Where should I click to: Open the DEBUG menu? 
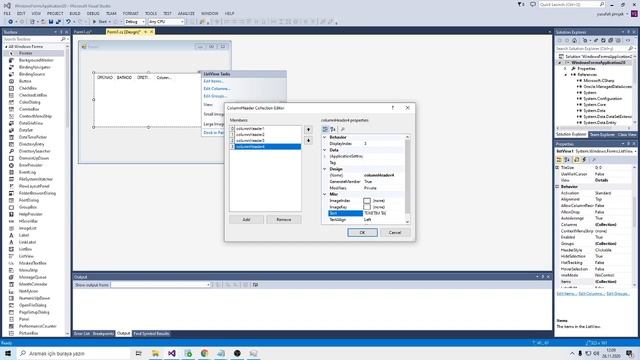pos(93,13)
